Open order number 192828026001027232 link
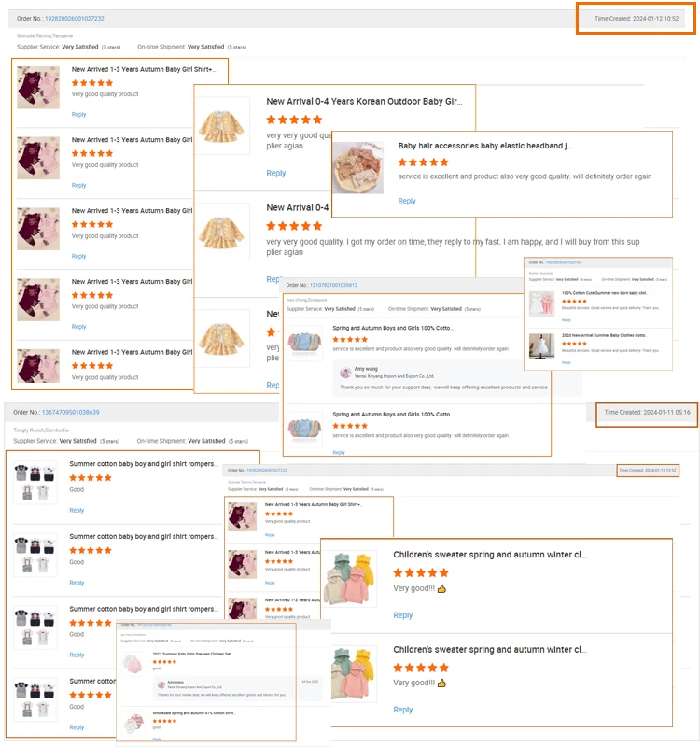This screenshot has height=747, width=700. click(x=75, y=19)
